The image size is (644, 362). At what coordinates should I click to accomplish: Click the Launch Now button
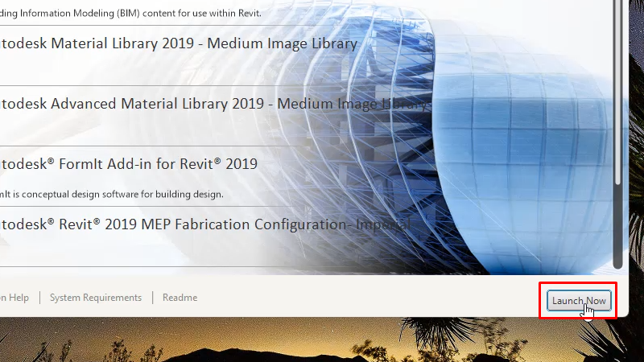(578, 301)
